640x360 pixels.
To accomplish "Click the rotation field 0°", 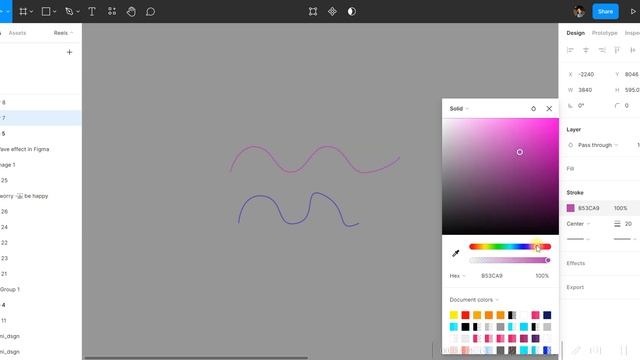I will (x=582, y=106).
